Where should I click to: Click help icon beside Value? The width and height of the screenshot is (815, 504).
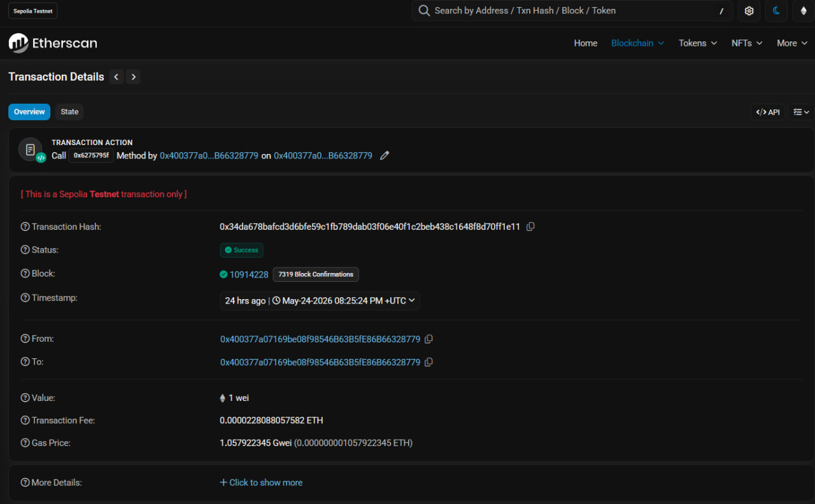click(25, 398)
